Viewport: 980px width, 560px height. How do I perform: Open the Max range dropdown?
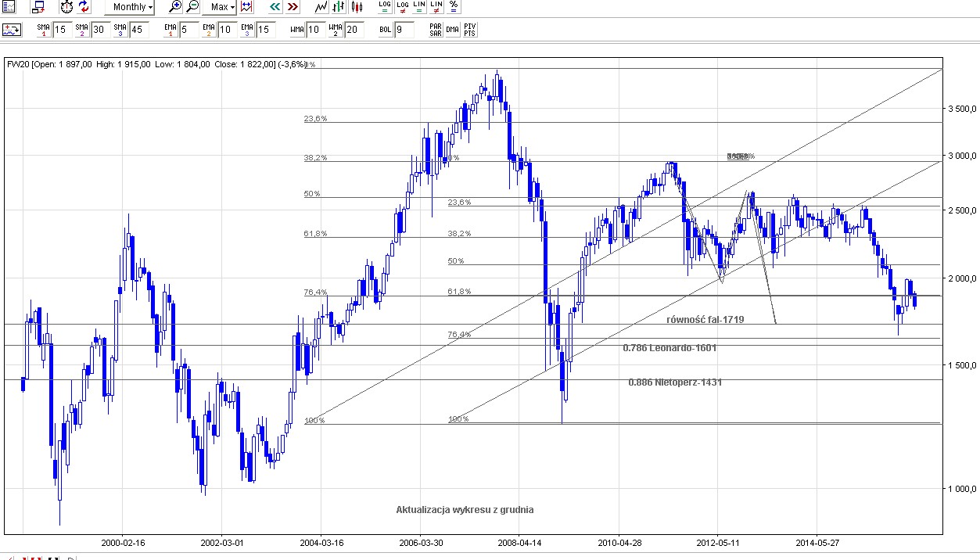(x=220, y=7)
